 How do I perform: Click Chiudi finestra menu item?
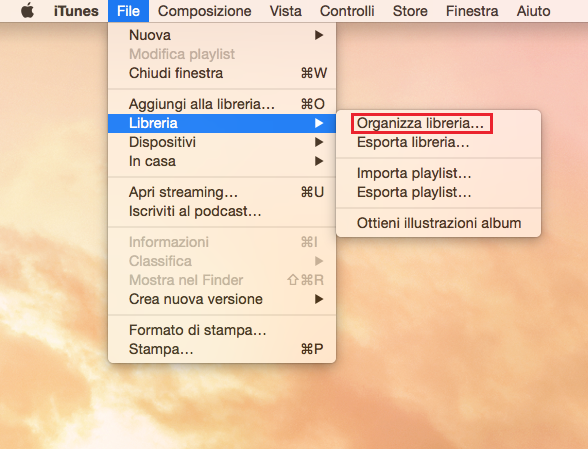click(x=222, y=73)
